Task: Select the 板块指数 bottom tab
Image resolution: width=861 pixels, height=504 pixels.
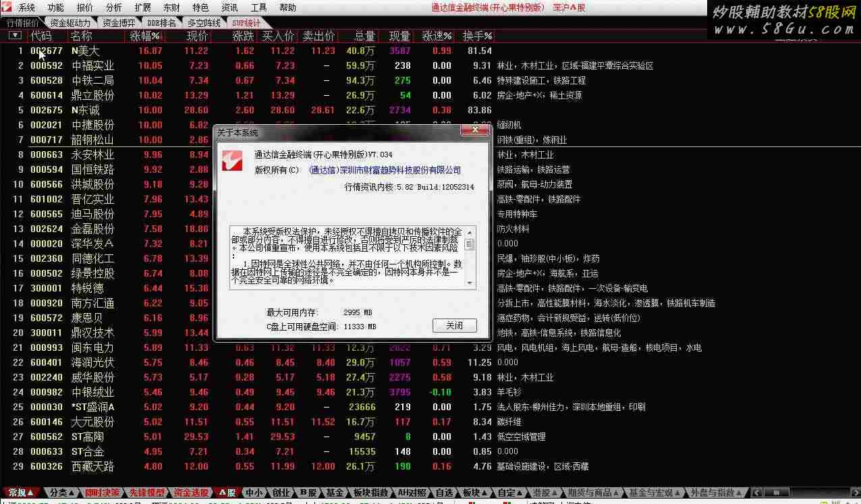Action: (x=371, y=493)
